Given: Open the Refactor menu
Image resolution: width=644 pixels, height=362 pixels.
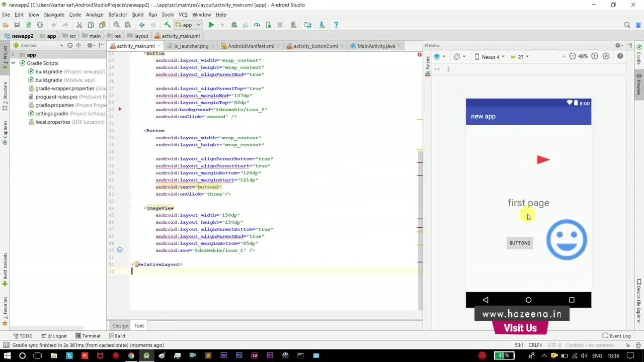Looking at the screenshot, I should tap(118, 15).
